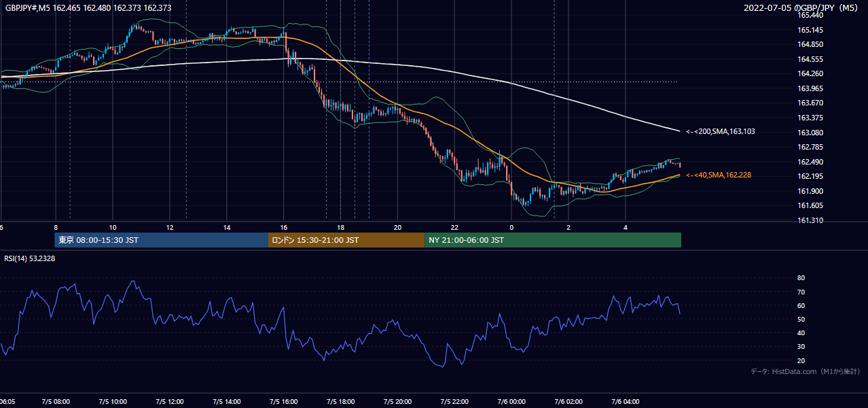Viewport: 868px width, 408px height.
Task: Click hour tick 10 under price chart
Action: tap(113, 228)
